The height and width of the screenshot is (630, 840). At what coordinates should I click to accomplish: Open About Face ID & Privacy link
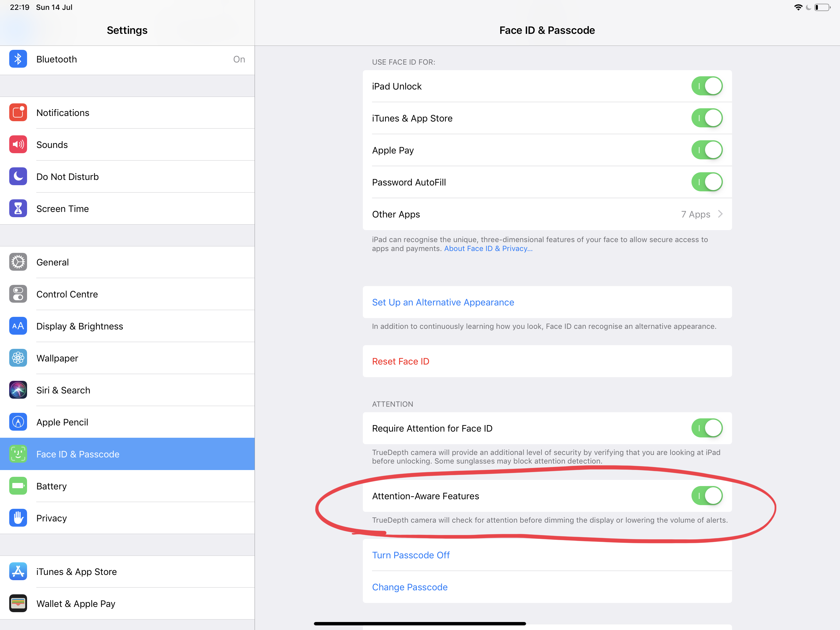pos(488,248)
